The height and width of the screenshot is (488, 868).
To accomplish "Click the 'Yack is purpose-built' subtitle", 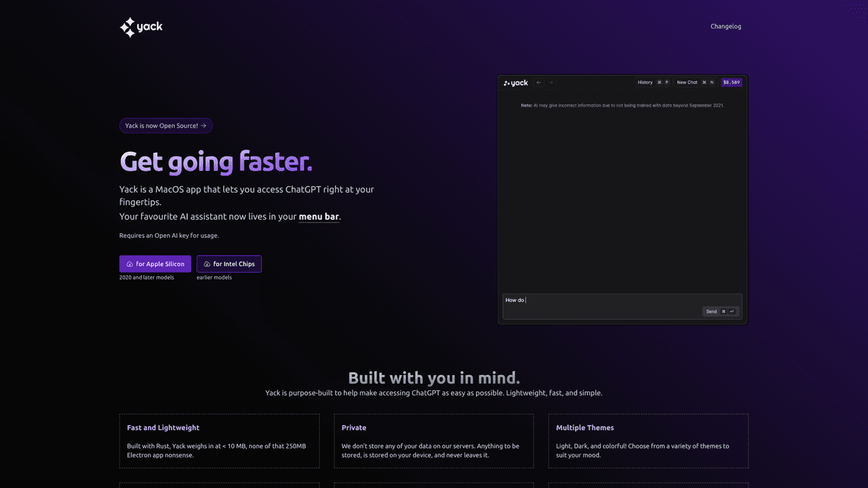I will point(434,393).
